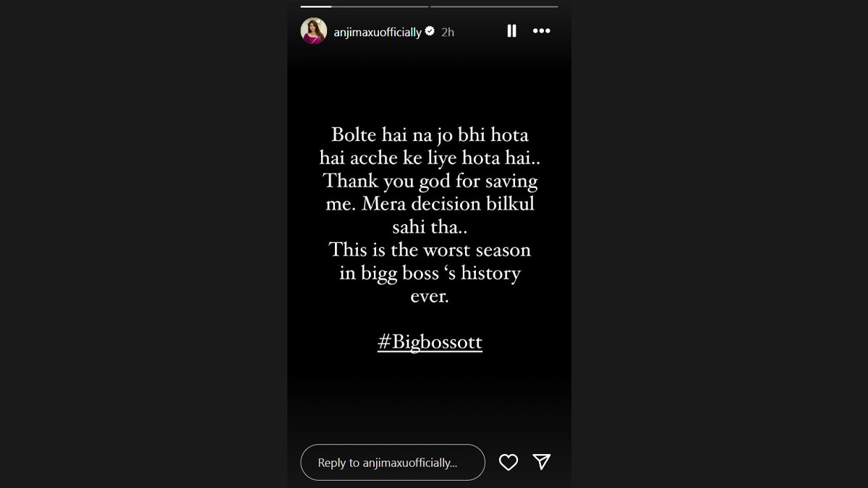Jump to the first story progress segment
The image size is (868, 488).
coord(365,7)
